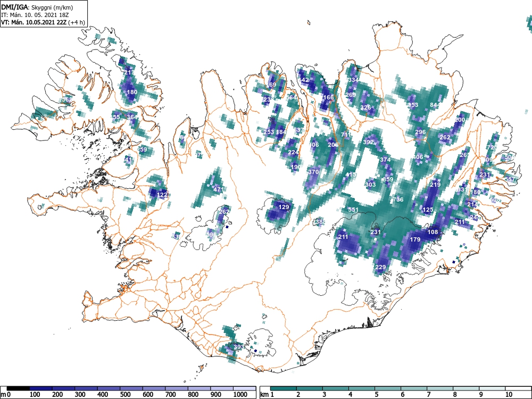Viewport: 532px width, 399px height.
Task: Click the visibility value '353' in the northeast
Action: coord(413,105)
